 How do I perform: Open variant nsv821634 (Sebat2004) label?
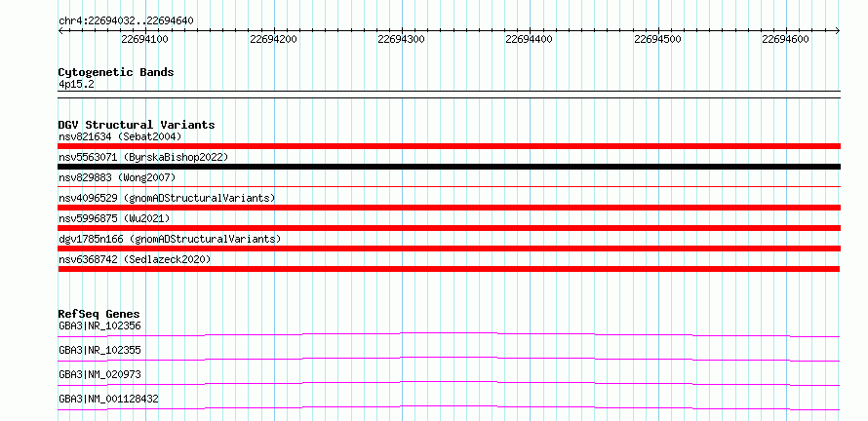120,136
